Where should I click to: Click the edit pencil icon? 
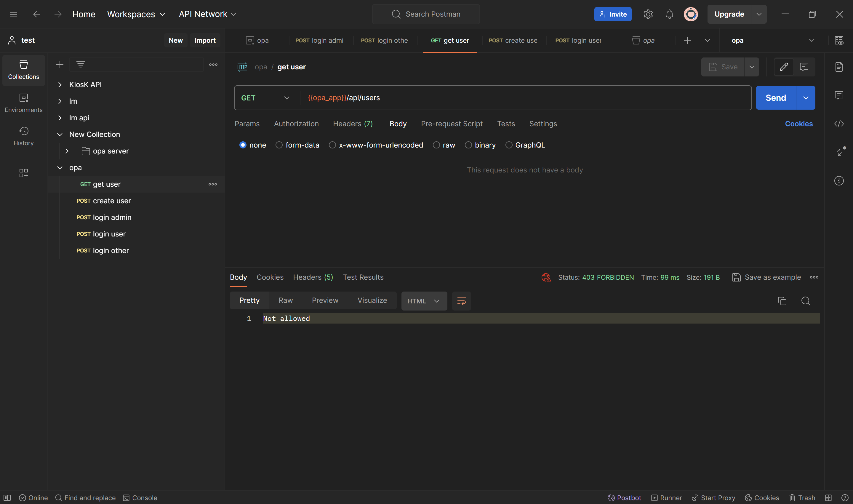pos(784,67)
